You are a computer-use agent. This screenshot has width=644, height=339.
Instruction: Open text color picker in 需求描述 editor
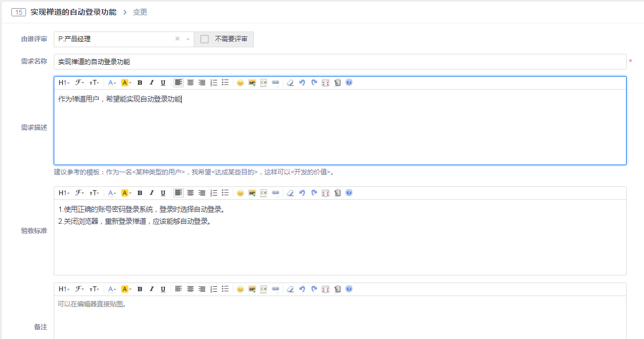(112, 83)
